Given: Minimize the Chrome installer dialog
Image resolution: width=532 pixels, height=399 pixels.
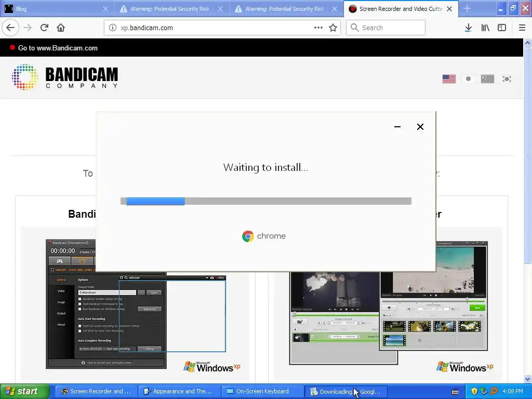Looking at the screenshot, I should (x=397, y=127).
